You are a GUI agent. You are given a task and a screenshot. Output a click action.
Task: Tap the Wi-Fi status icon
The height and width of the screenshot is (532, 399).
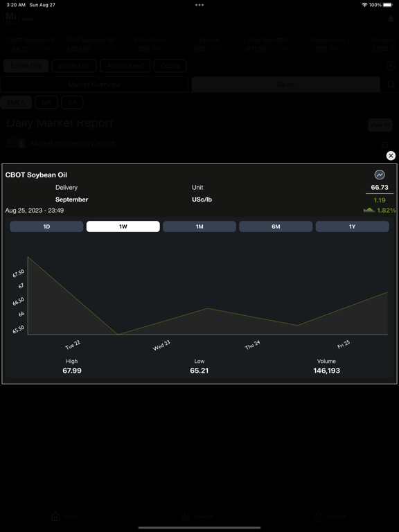[x=364, y=5]
